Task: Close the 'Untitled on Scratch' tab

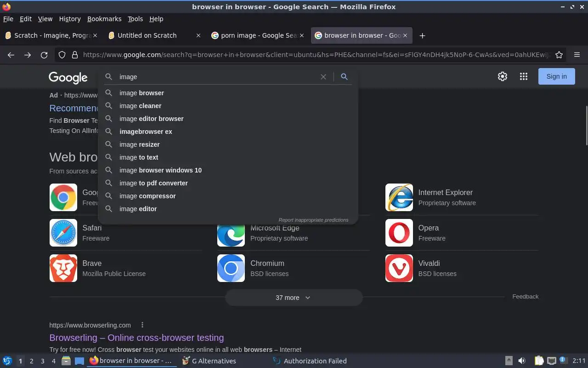Action: point(198,35)
